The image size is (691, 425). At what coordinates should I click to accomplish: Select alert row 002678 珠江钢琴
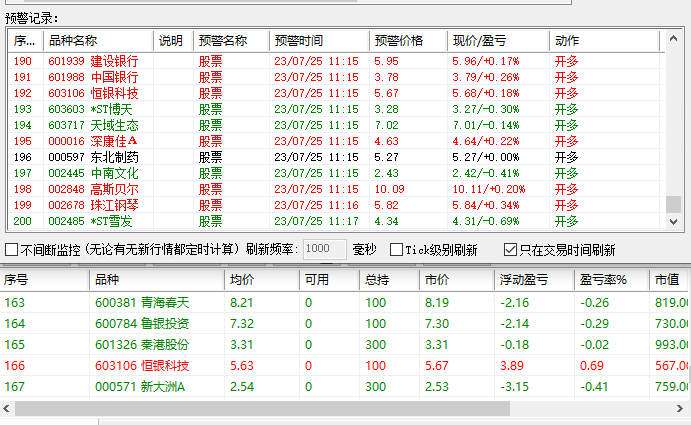pyautogui.click(x=336, y=205)
